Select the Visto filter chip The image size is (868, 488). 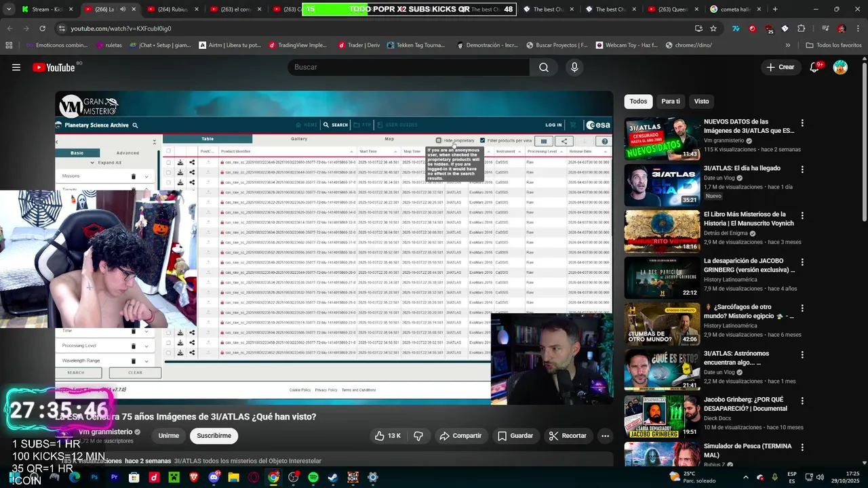pos(701,101)
